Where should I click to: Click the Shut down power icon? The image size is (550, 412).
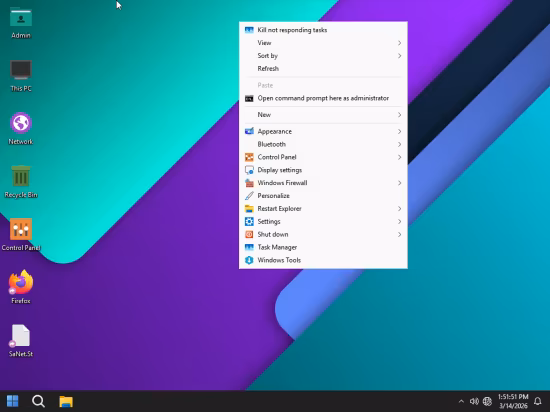point(249,235)
